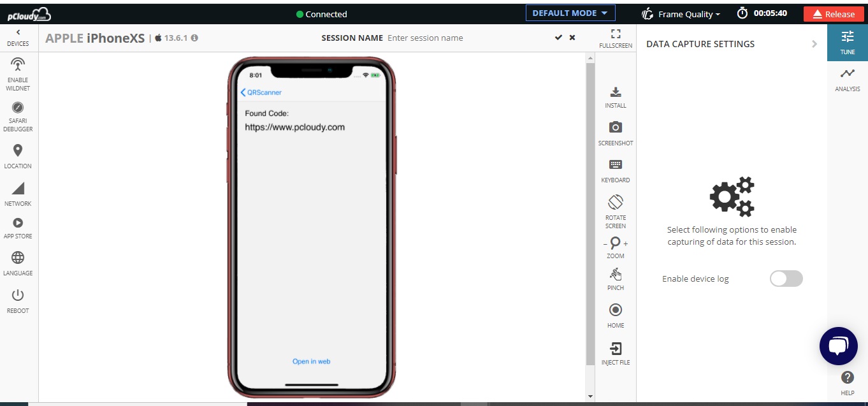This screenshot has width=868, height=406.
Task: Install an app on the device
Action: [616, 98]
